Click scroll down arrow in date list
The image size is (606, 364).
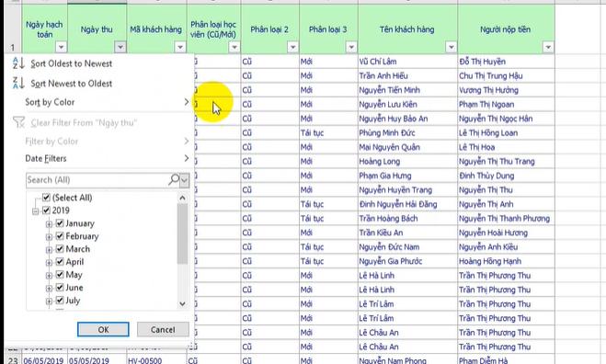(182, 304)
